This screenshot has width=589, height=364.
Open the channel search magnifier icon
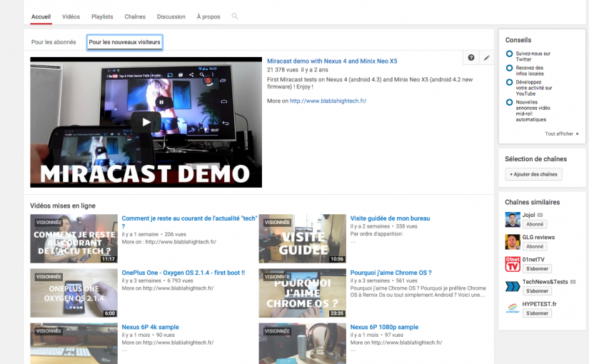click(x=235, y=16)
